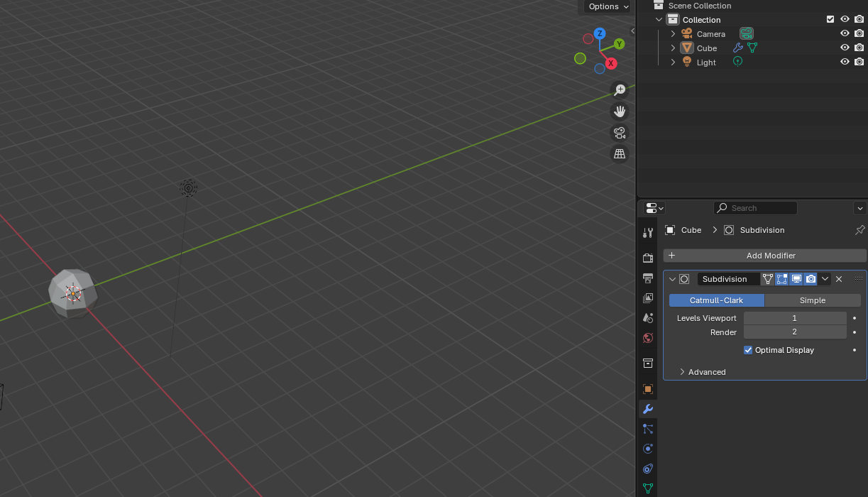Hide the Light in viewport via eye
This screenshot has width=868, height=497.
click(x=845, y=62)
